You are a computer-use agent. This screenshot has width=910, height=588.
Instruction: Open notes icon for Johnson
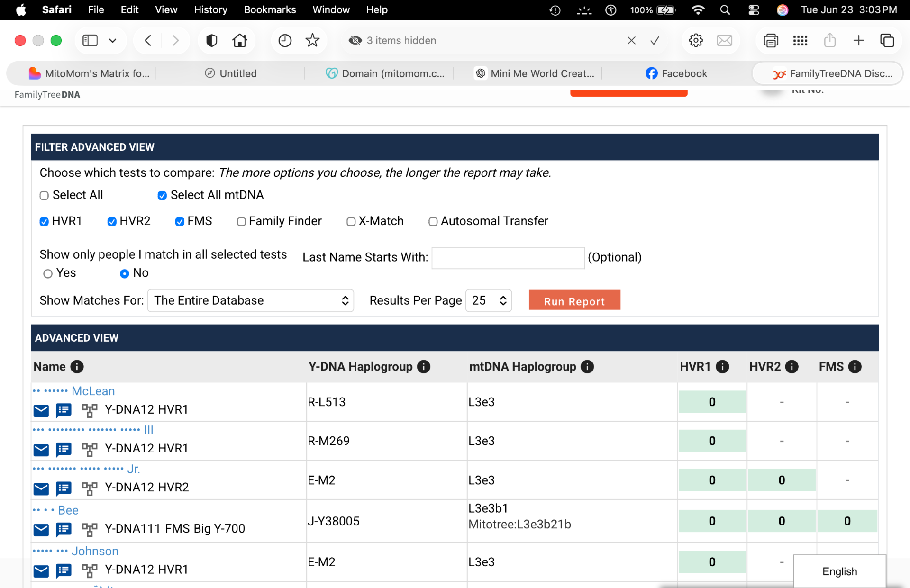pos(64,570)
